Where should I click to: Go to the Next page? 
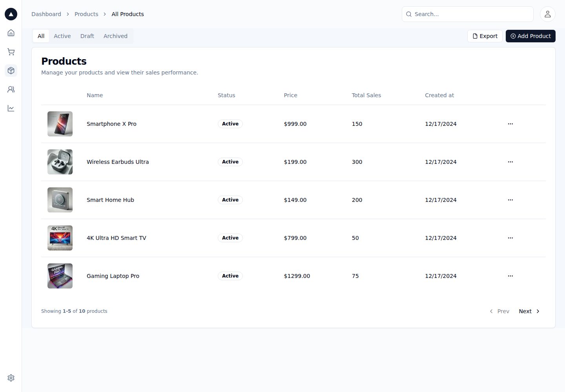click(529, 311)
